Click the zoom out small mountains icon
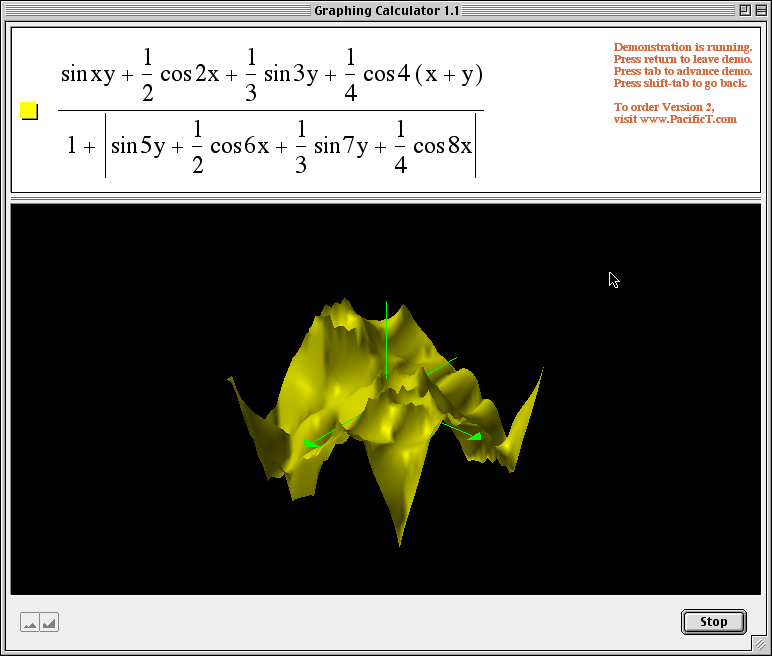Viewport: 772px width, 656px height. (x=30, y=622)
